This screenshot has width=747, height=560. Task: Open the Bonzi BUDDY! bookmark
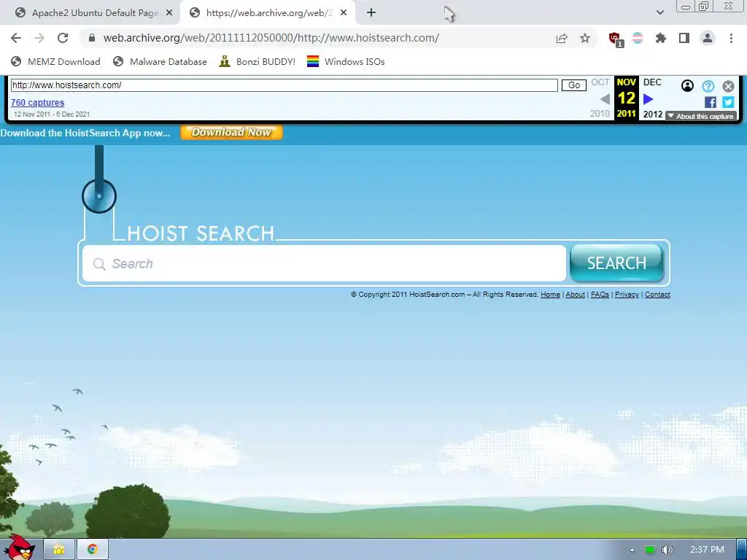(x=258, y=61)
